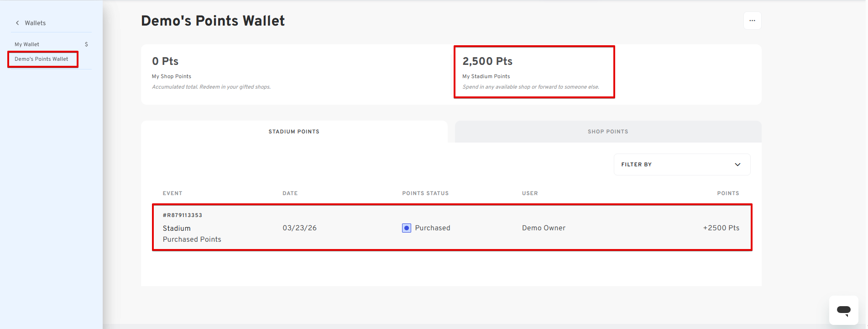Click the dollar icon next to My Wallet
The width and height of the screenshot is (868, 329).
(86, 44)
